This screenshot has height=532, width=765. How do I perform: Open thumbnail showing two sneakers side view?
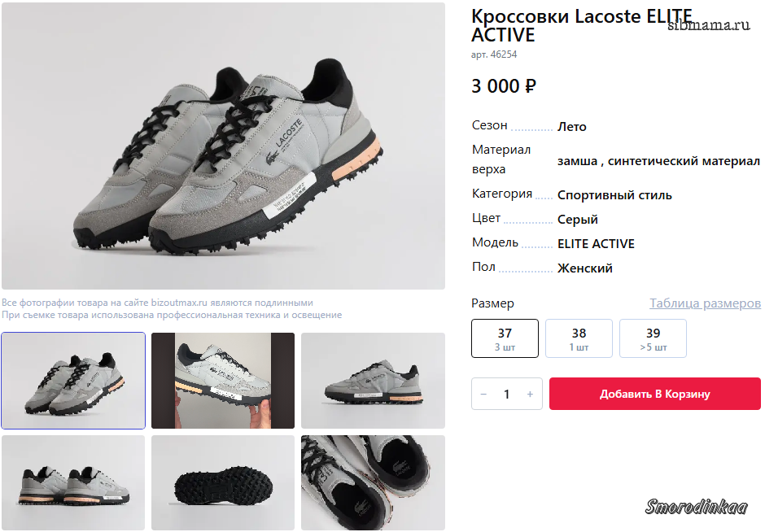[73, 483]
